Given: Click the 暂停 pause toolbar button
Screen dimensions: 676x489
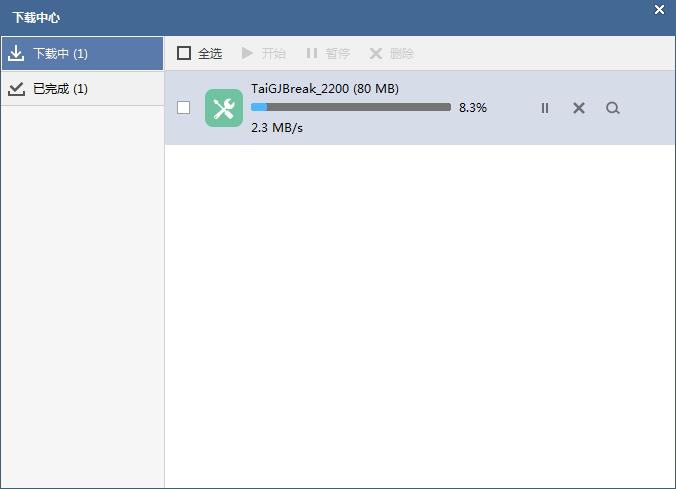Looking at the screenshot, I should pyautogui.click(x=328, y=53).
